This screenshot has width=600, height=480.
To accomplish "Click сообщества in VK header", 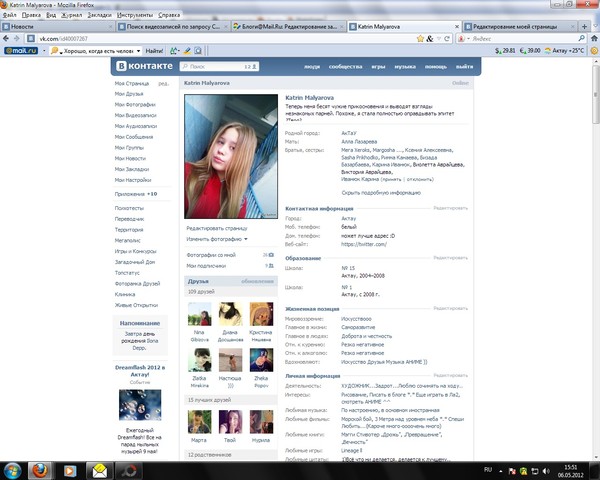I will [x=346, y=66].
